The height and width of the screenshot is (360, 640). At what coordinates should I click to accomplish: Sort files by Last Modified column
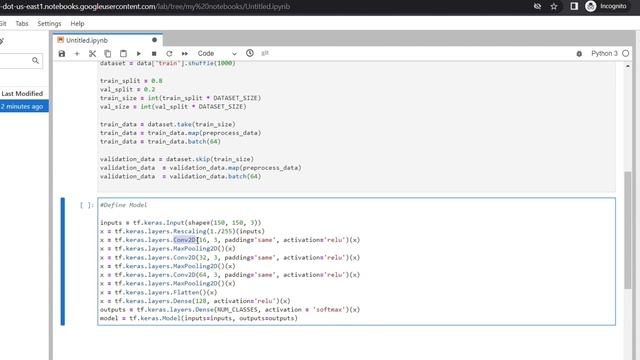(x=22, y=93)
